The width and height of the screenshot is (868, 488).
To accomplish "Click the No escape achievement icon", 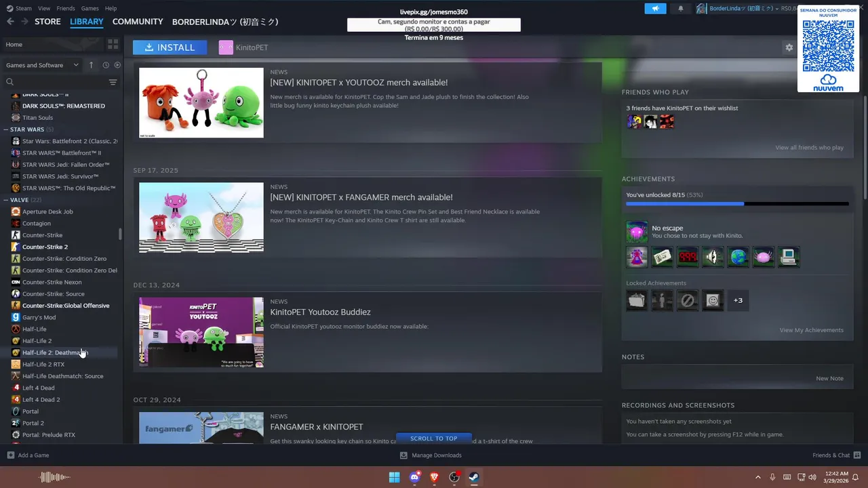I will [637, 232].
